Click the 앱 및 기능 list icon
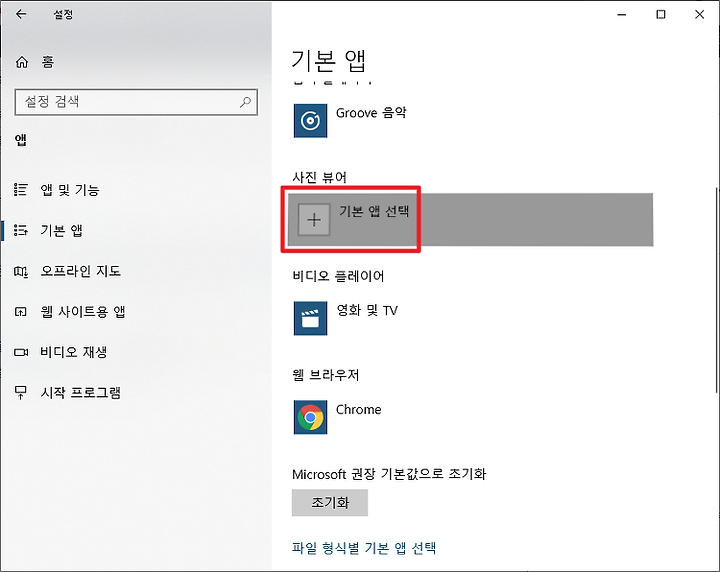The width and height of the screenshot is (720, 572). 21,189
